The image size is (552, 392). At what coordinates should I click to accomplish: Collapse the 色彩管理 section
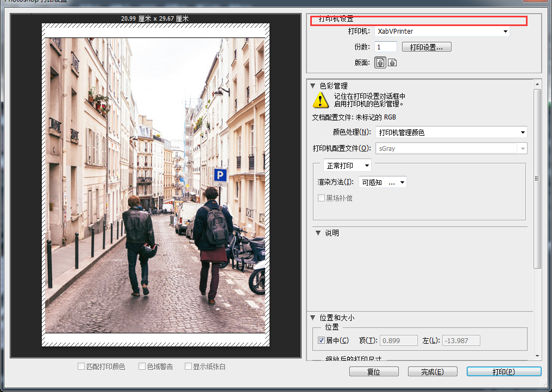click(x=312, y=85)
